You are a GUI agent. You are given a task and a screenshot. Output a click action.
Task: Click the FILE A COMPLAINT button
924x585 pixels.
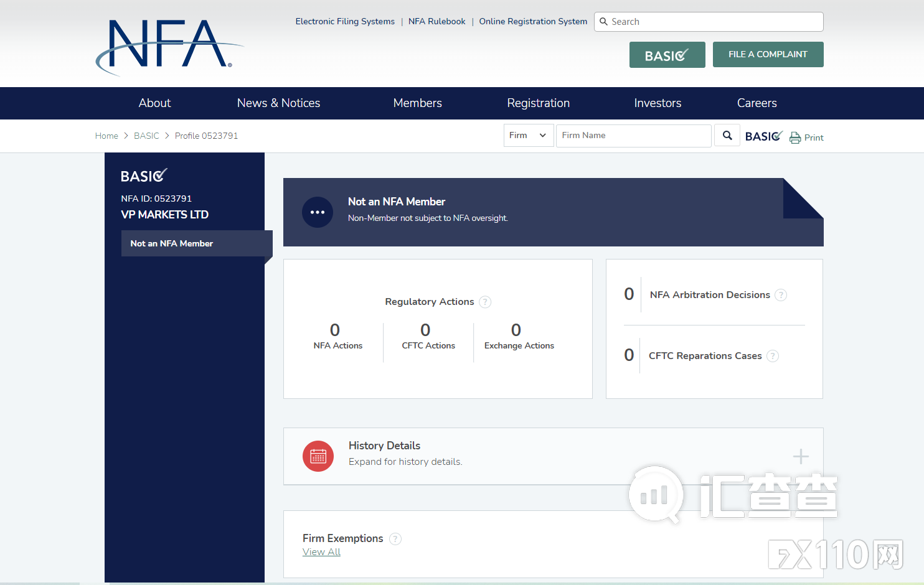768,55
